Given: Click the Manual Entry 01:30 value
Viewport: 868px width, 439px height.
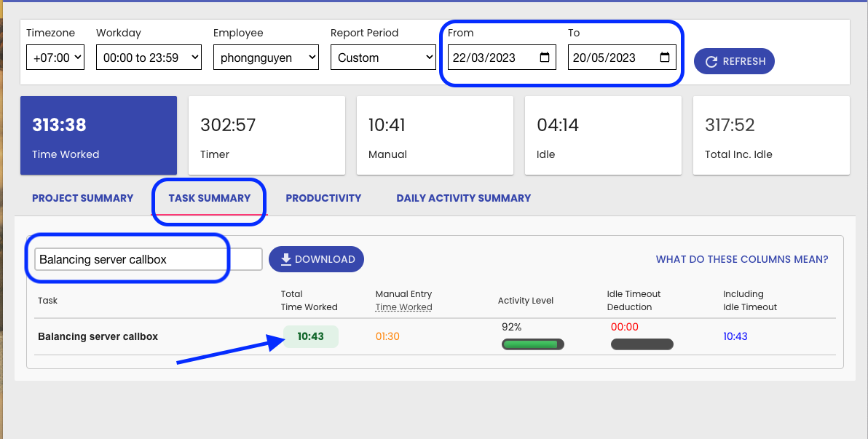Looking at the screenshot, I should [x=387, y=336].
